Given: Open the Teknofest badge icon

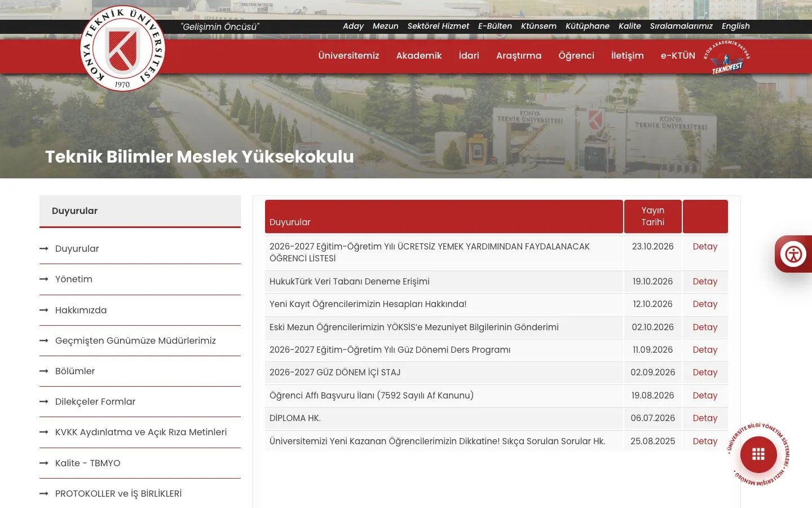Looking at the screenshot, I should click(x=727, y=57).
